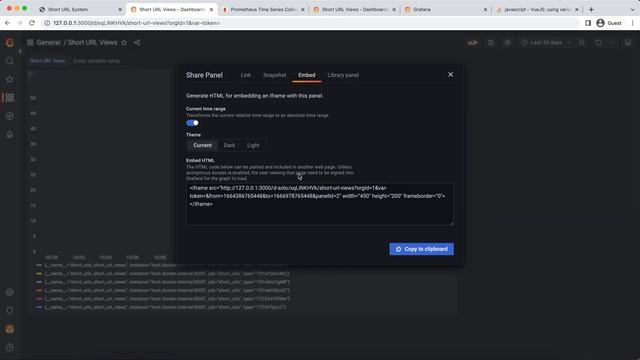Click the resize handle of Embed HTML box
This screenshot has height=360, width=640.
pos(451,223)
